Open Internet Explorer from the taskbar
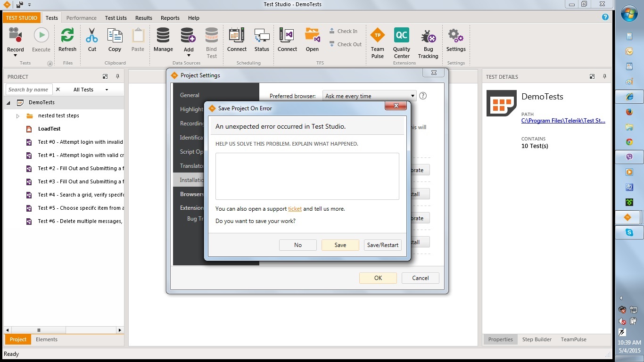This screenshot has width=644, height=362. point(629,97)
